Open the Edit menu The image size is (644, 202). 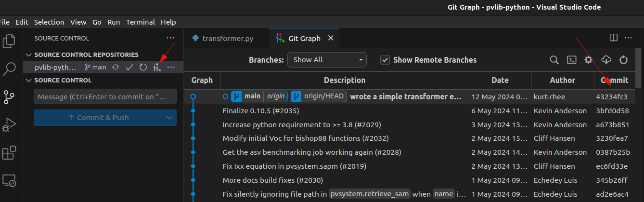click(x=22, y=22)
